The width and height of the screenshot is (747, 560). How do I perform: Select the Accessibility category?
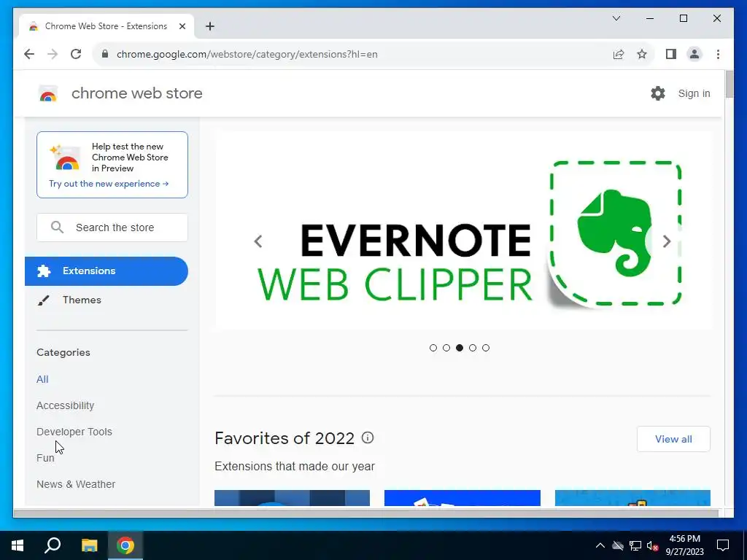tap(65, 405)
